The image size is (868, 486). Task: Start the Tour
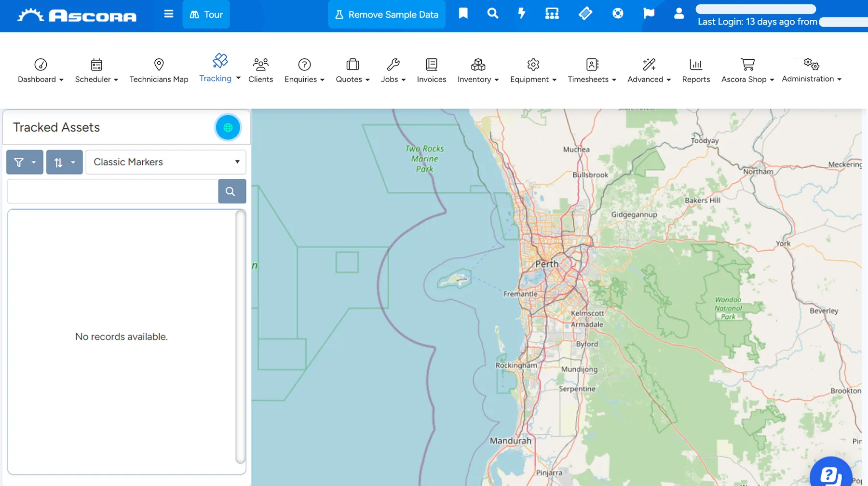(206, 14)
